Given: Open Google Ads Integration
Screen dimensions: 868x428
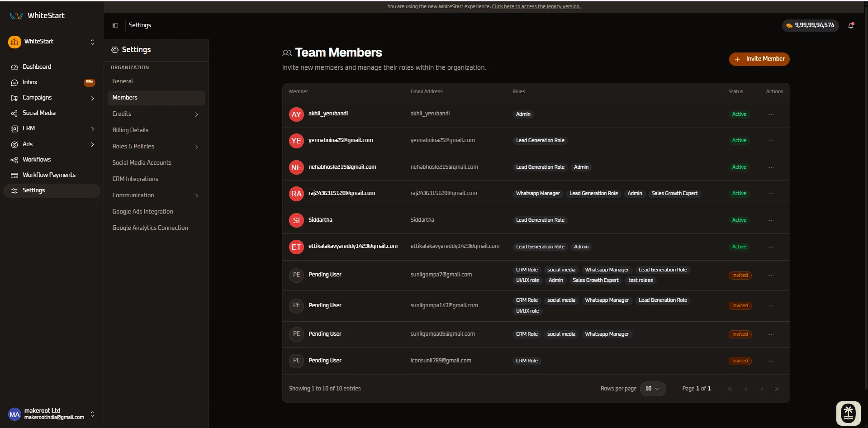Looking at the screenshot, I should tap(156, 212).
